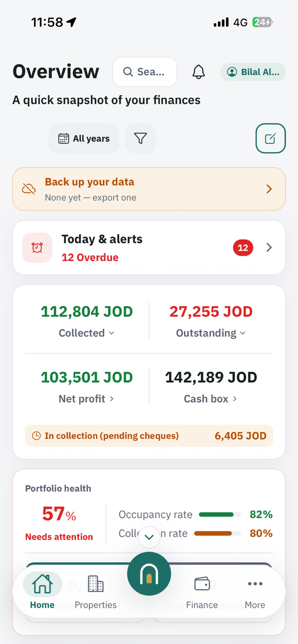Image resolution: width=298 pixels, height=644 pixels.
Task: Open the All years date filter
Action: tap(84, 139)
